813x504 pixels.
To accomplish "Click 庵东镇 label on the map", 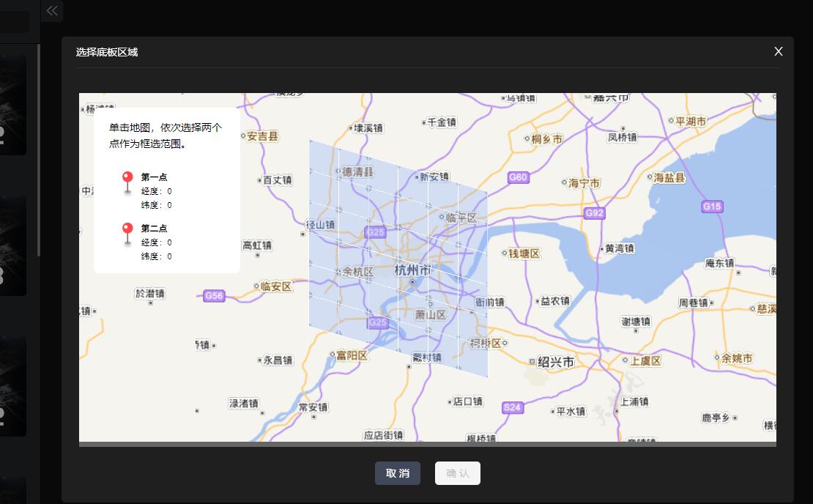I will coord(720,263).
